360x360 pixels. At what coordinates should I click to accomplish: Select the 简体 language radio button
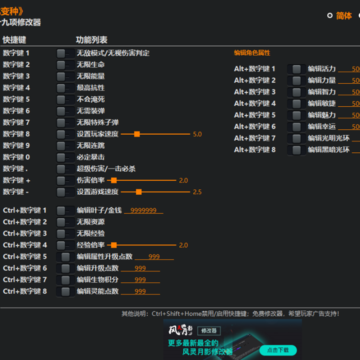coord(330,15)
